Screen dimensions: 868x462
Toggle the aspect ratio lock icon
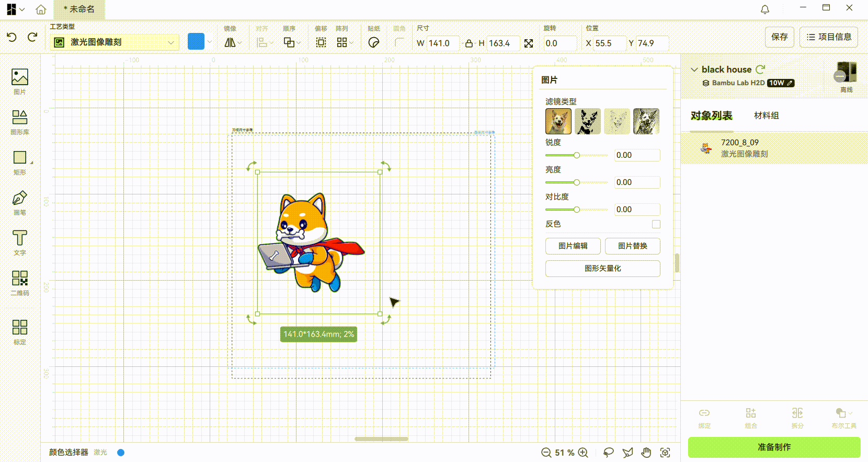coord(469,43)
